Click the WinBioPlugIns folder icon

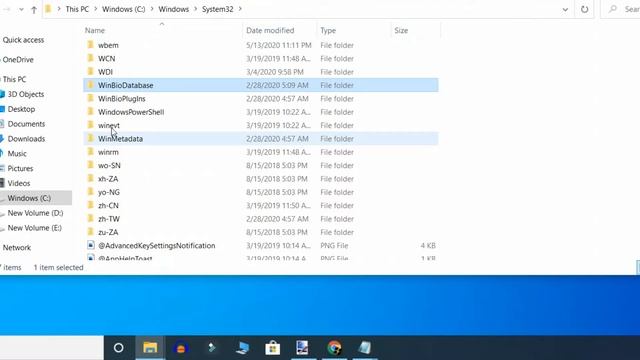(91, 98)
